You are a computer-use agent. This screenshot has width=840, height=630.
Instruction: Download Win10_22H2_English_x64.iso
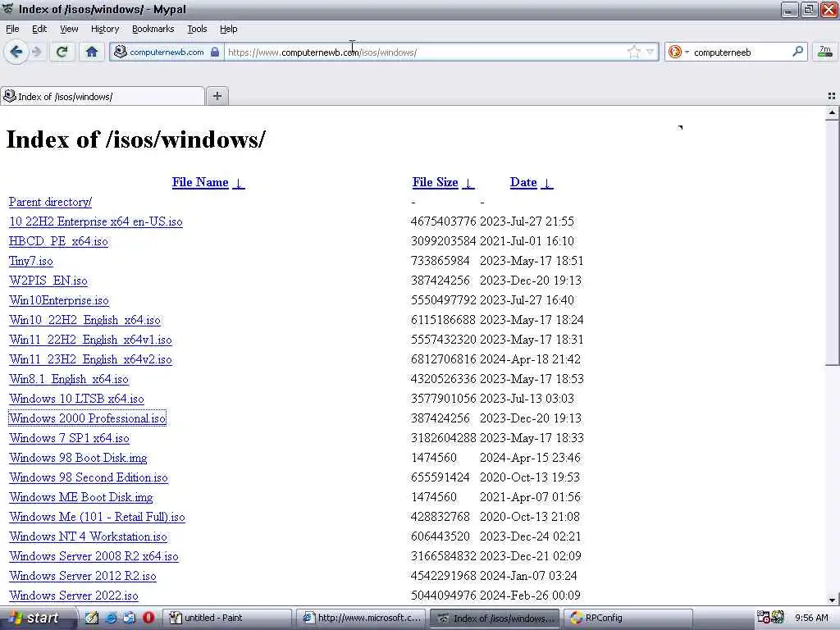point(84,321)
